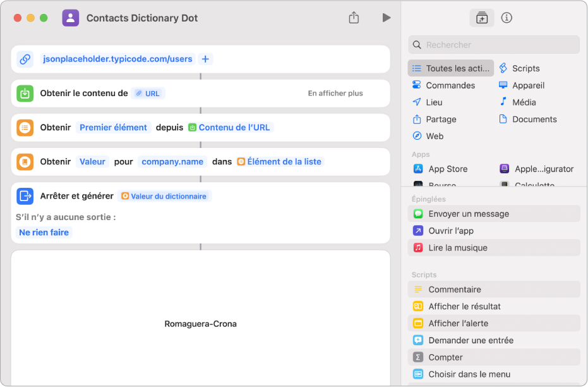
Task: Open the 'Premier élément' dropdown
Action: [x=113, y=127]
